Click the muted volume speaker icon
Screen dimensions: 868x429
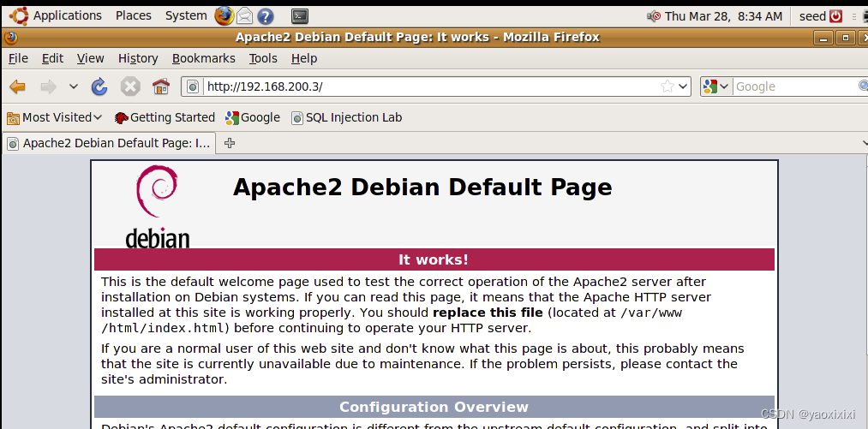pos(654,16)
